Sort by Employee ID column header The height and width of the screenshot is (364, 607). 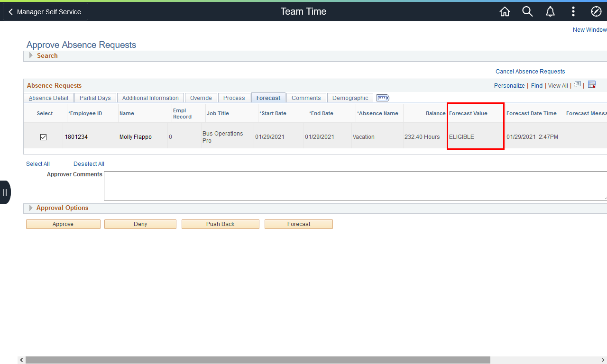[x=85, y=114]
